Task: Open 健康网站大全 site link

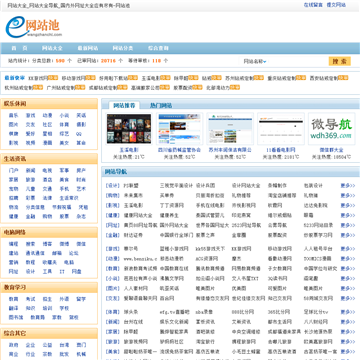Action: pyautogui.click(x=138, y=216)
